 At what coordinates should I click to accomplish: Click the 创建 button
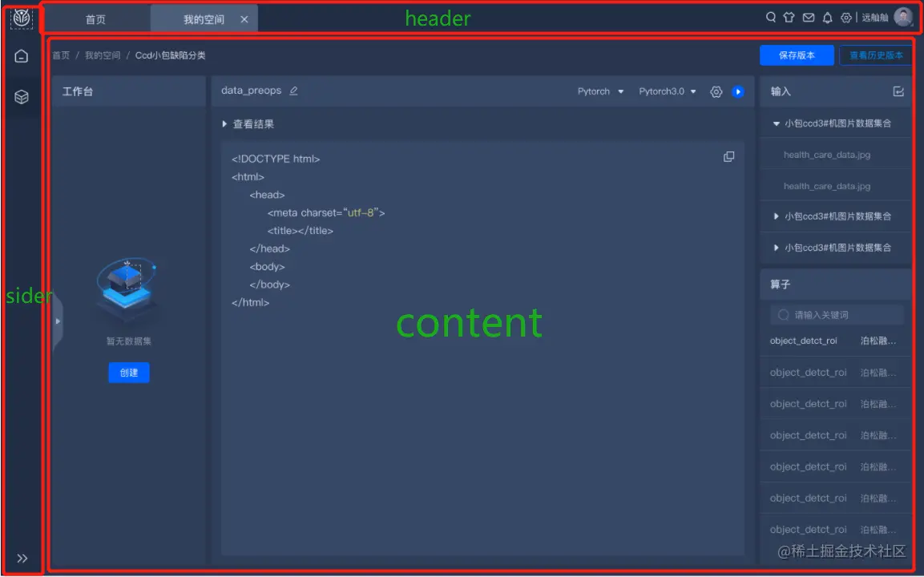pos(129,373)
